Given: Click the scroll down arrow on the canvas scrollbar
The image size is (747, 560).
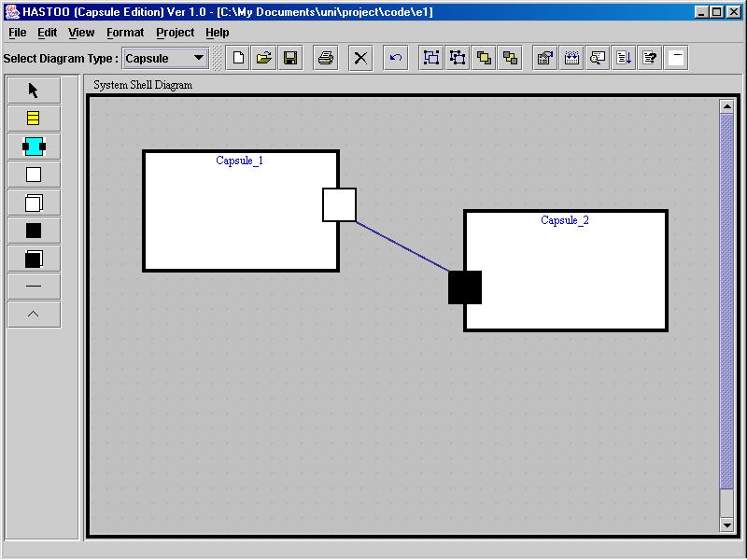Looking at the screenshot, I should click(726, 525).
